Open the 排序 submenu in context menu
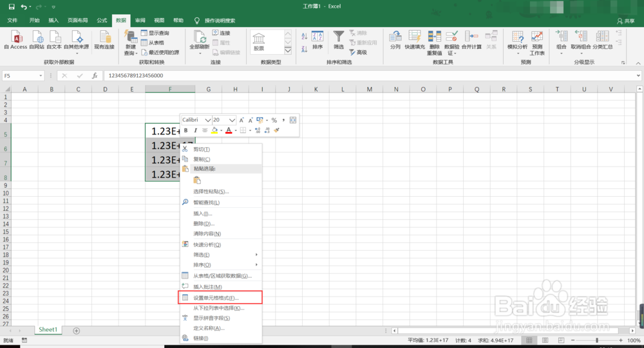The image size is (644, 348). (220, 264)
